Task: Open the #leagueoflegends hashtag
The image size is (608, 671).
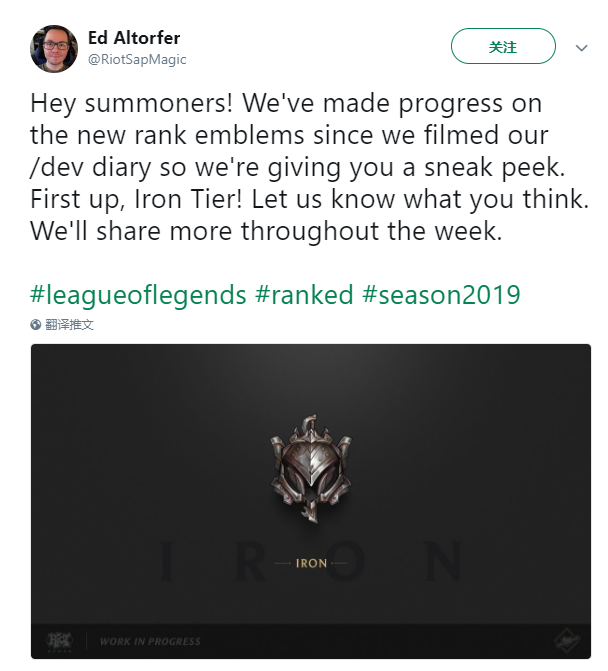Action: click(x=138, y=295)
